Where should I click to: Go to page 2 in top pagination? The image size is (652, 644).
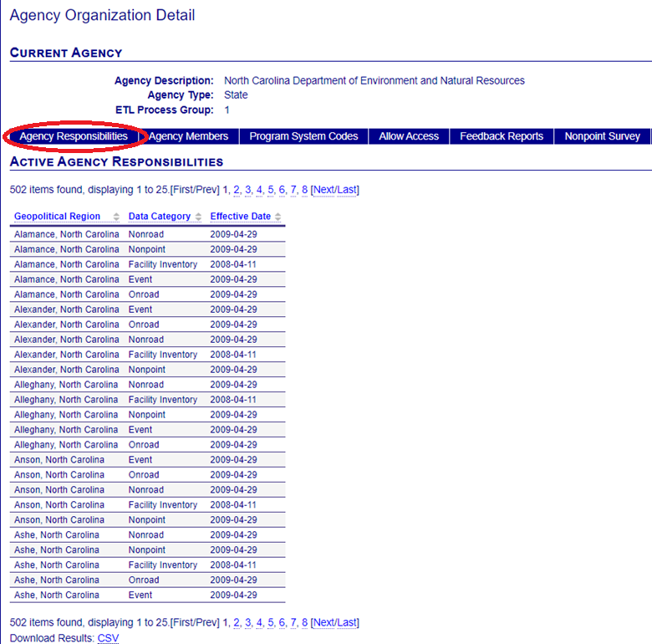(x=237, y=190)
